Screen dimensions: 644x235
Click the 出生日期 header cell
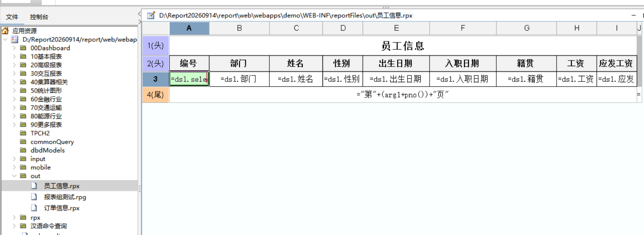[396, 63]
